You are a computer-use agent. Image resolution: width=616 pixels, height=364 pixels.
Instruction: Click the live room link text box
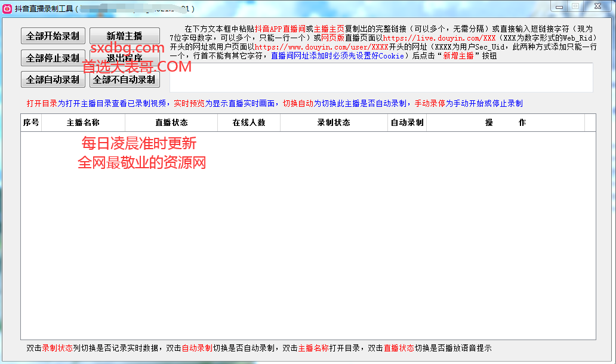[x=381, y=78]
